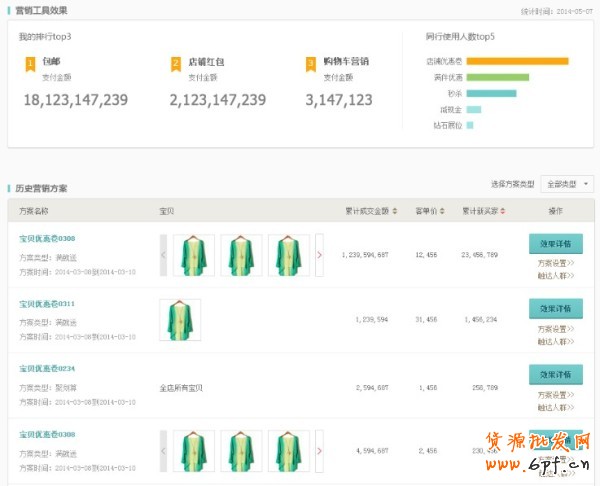Viewport: 600px width, 486px height.
Task: Open the 宝贝优惠卷0234 plan name link
Action: click(x=47, y=369)
